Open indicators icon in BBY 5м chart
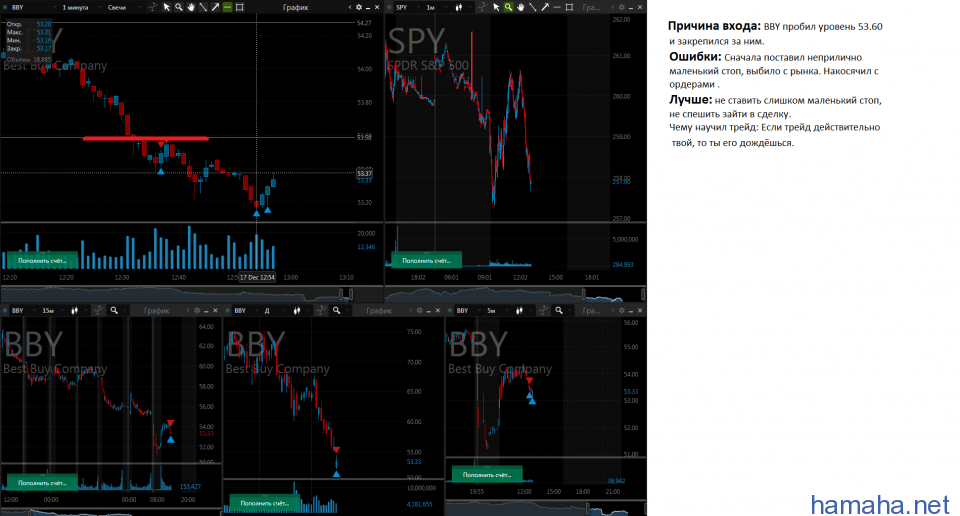 [x=542, y=311]
